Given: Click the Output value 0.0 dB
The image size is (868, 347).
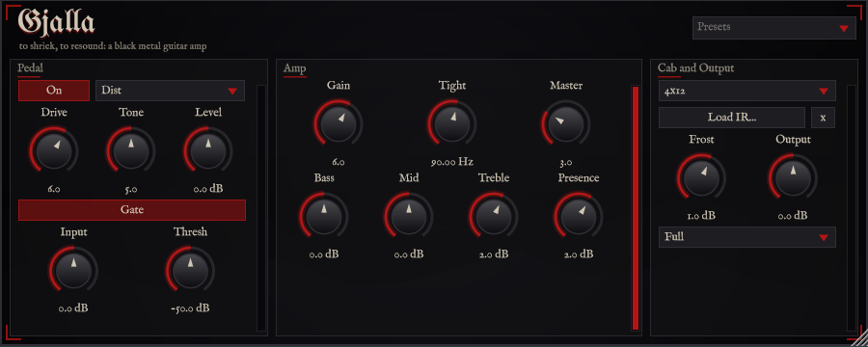Looking at the screenshot, I should point(794,216).
